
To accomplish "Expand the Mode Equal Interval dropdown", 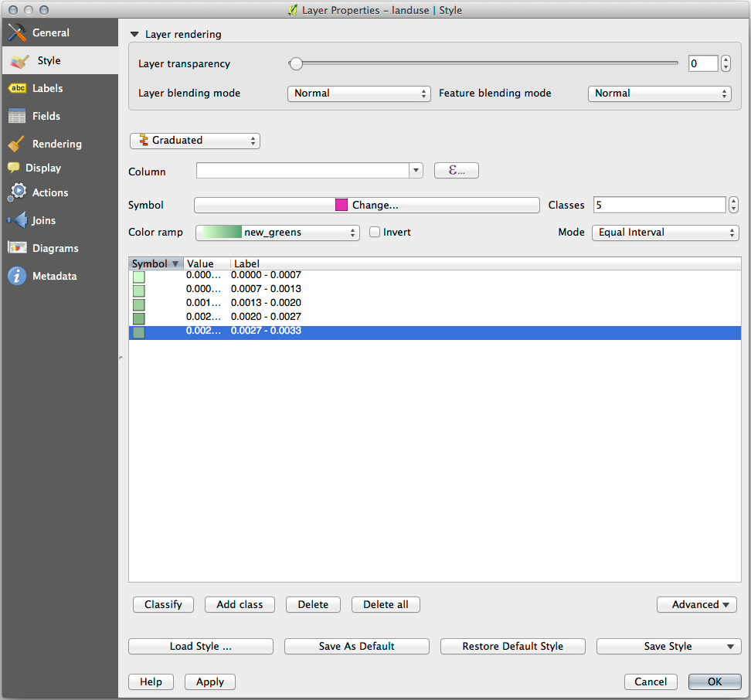I will click(665, 232).
